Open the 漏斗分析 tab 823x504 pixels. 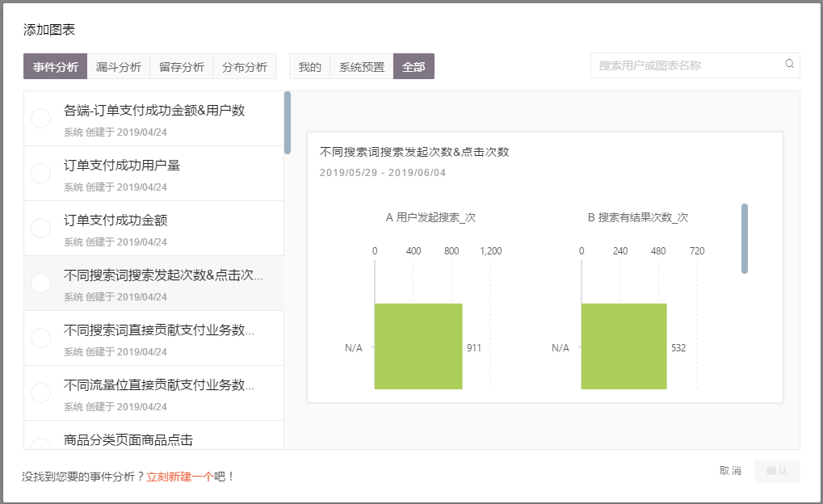click(119, 67)
